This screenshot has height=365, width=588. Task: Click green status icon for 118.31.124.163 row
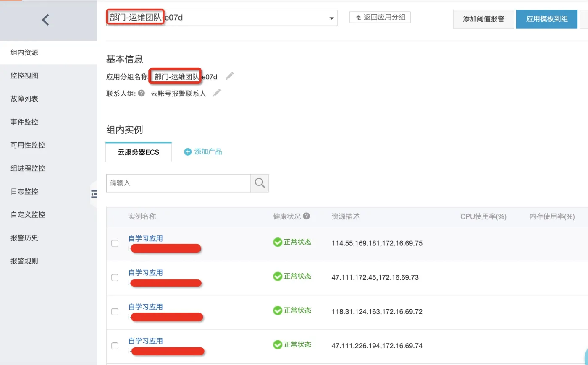click(277, 310)
